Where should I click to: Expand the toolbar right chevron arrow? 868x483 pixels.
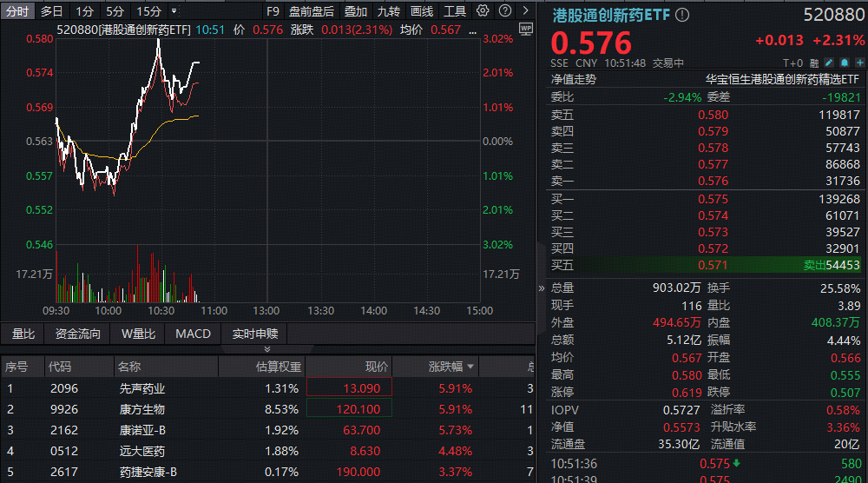[526, 11]
